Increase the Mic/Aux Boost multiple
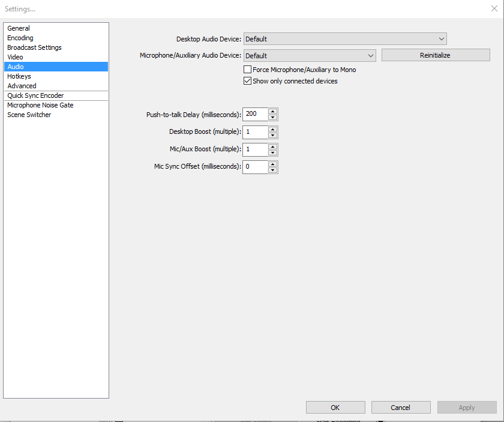The width and height of the screenshot is (504, 422). (x=273, y=146)
